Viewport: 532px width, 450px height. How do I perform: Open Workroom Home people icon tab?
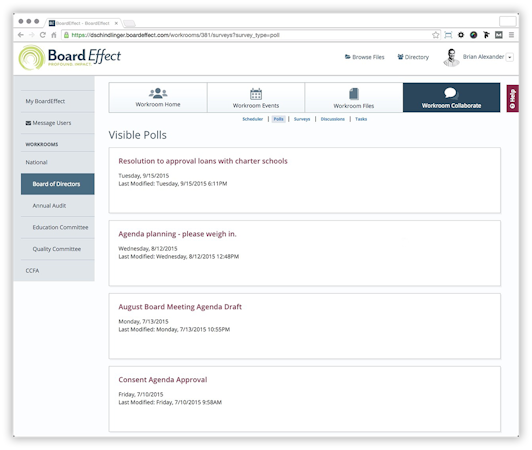pyautogui.click(x=158, y=97)
